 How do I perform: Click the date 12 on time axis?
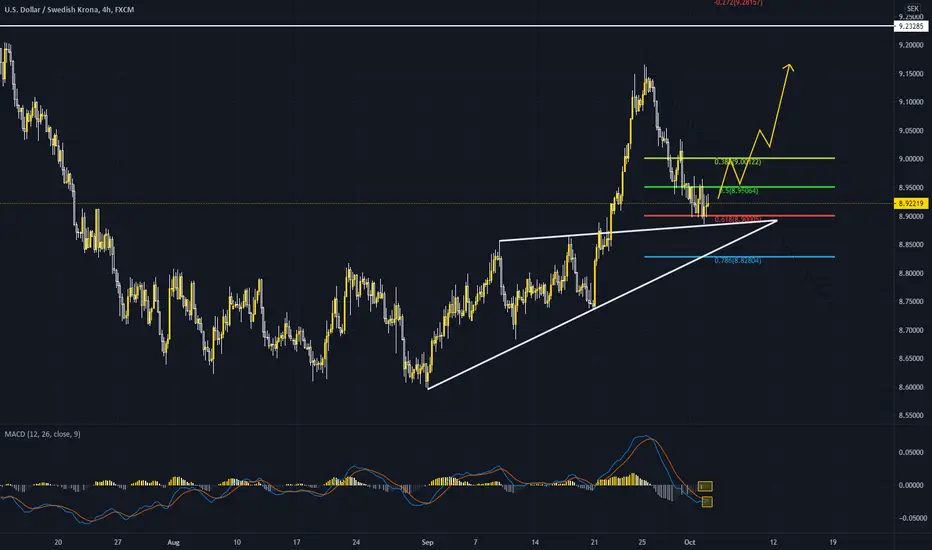(773, 542)
